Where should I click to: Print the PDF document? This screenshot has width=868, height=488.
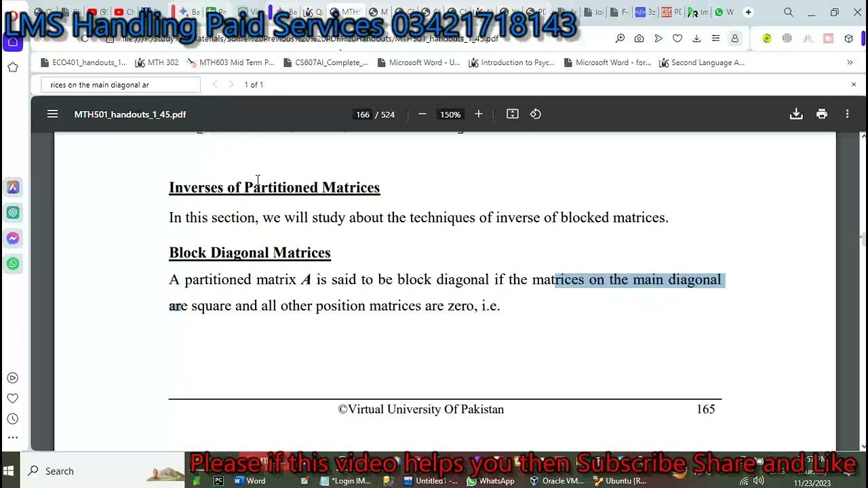[822, 114]
